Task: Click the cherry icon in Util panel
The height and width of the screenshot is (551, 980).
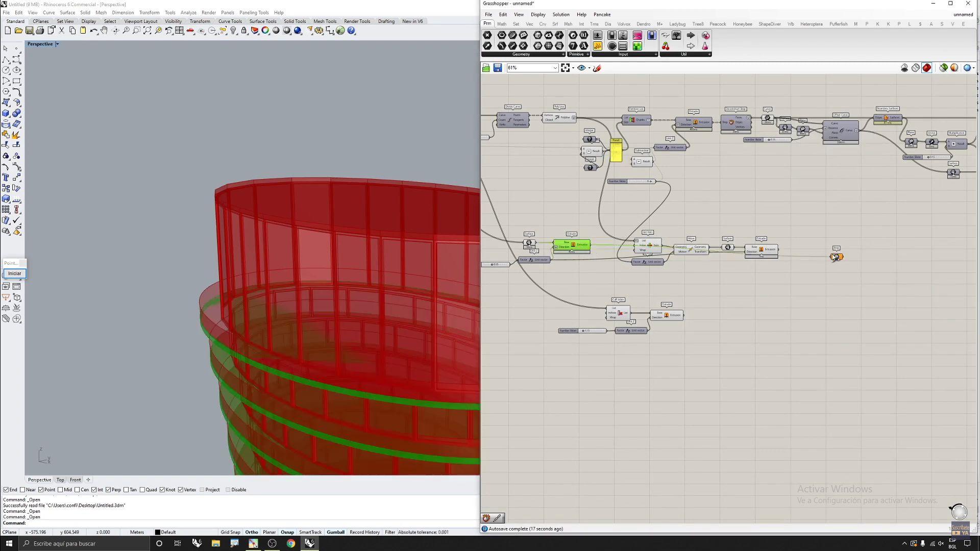Action: pyautogui.click(x=666, y=46)
